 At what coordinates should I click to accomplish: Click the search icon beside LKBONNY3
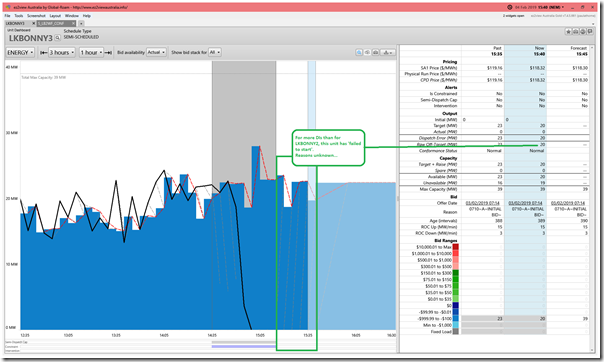click(57, 38)
